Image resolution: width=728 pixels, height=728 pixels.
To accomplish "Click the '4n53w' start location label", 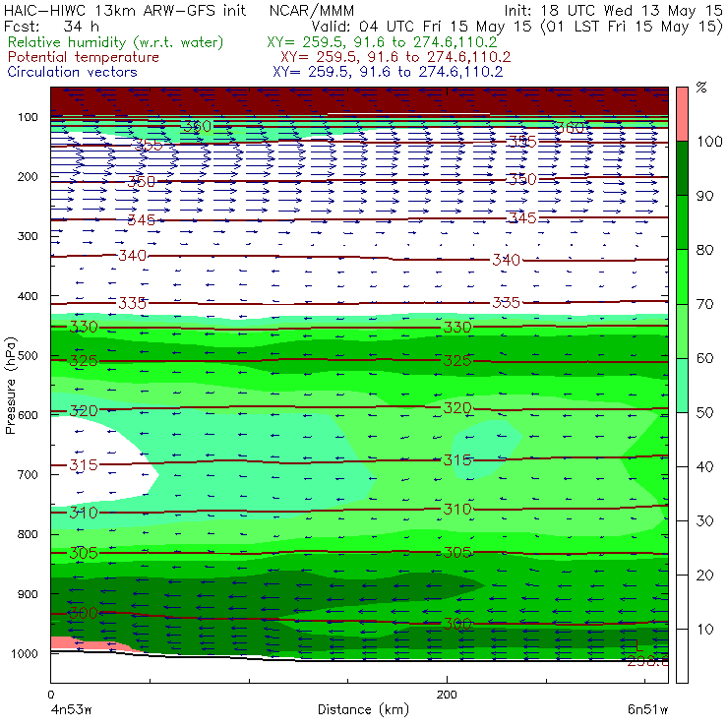I will coord(71,710).
